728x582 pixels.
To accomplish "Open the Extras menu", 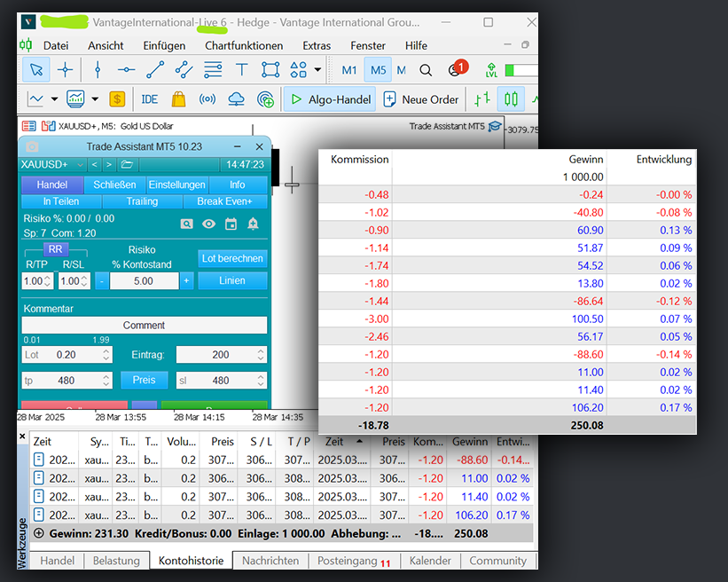I will pyautogui.click(x=317, y=45).
